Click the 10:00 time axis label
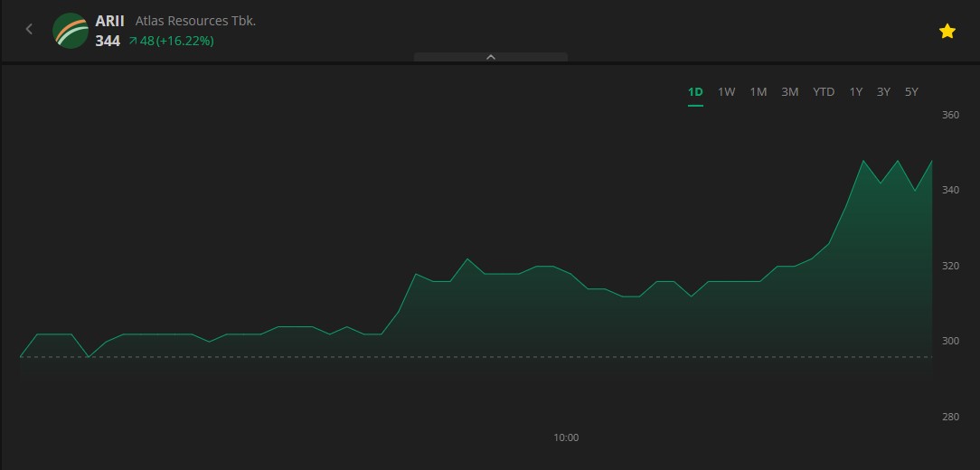Screen dimensions: 980x470 (566, 437)
